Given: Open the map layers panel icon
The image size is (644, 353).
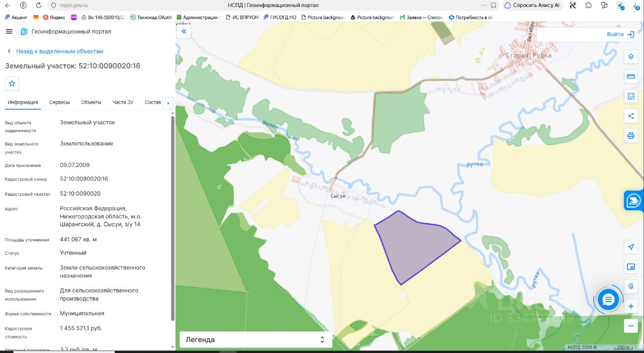Looking at the screenshot, I should tap(631, 56).
